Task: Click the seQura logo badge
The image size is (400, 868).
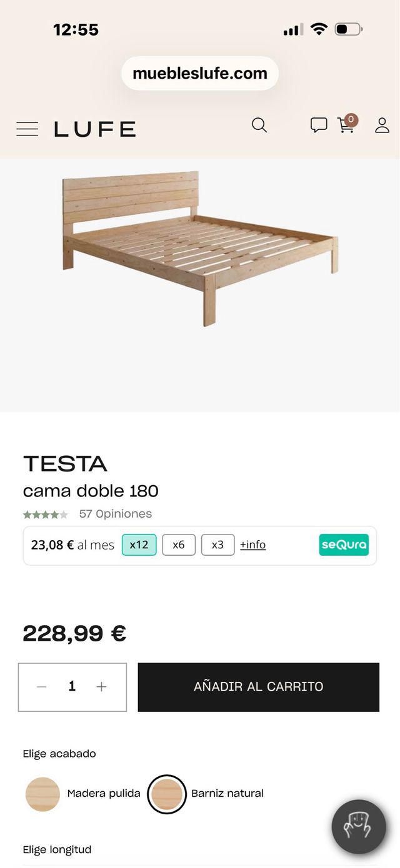Action: pyautogui.click(x=344, y=545)
